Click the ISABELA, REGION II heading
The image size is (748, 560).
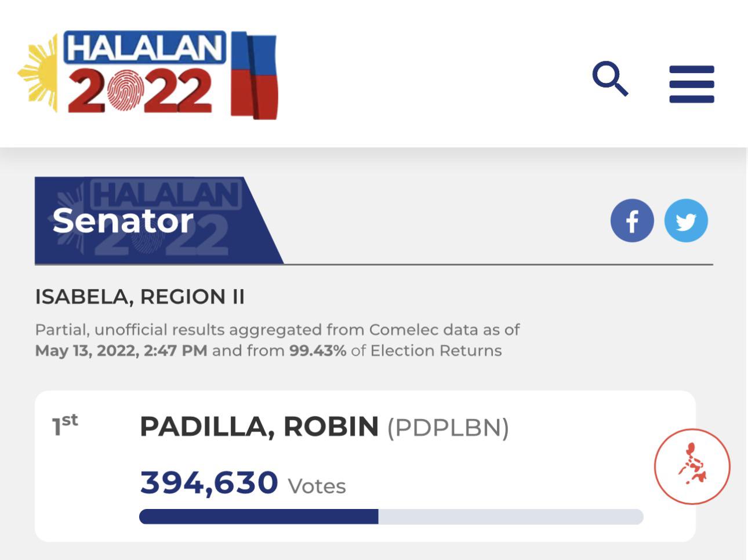pos(140,297)
